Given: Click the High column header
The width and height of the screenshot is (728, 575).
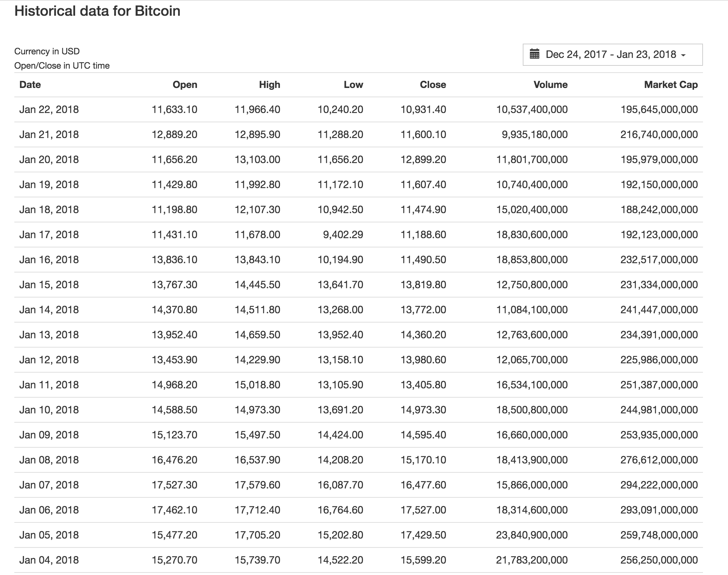Looking at the screenshot, I should (270, 85).
